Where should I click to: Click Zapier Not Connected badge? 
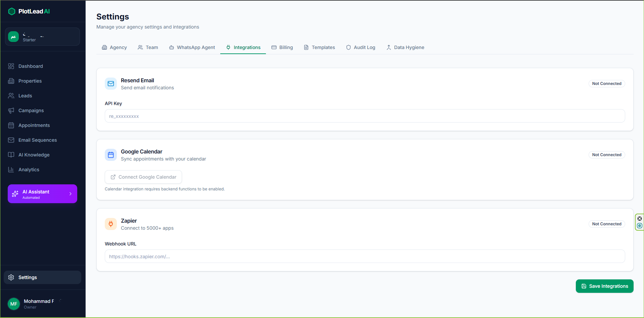pyautogui.click(x=607, y=224)
